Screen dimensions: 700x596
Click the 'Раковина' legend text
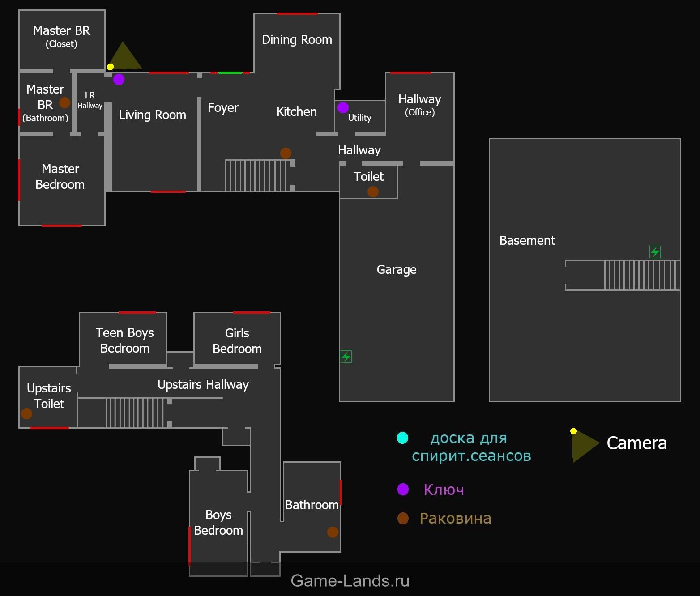tap(455, 518)
